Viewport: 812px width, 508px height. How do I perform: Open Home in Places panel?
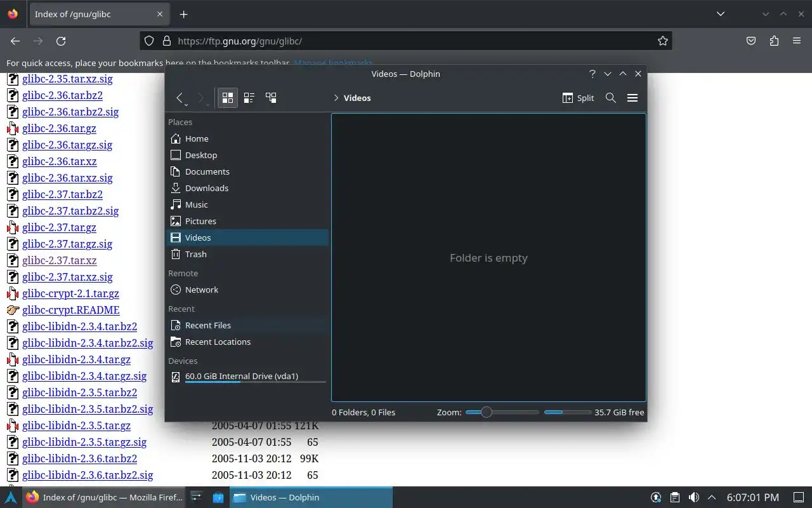click(247, 138)
